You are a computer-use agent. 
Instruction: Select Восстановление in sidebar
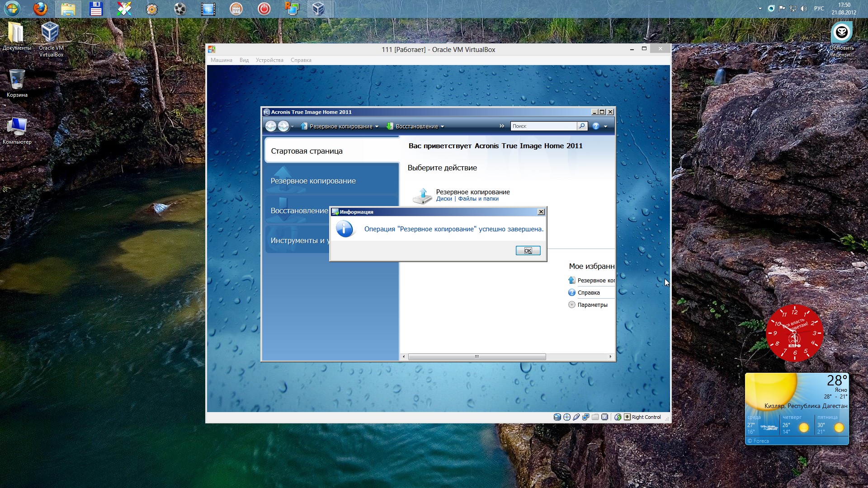[297, 211]
